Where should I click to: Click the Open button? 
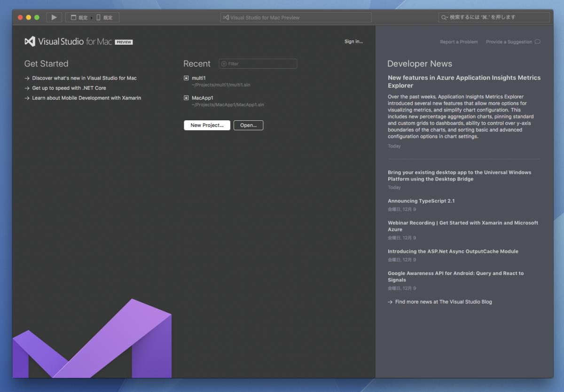248,125
